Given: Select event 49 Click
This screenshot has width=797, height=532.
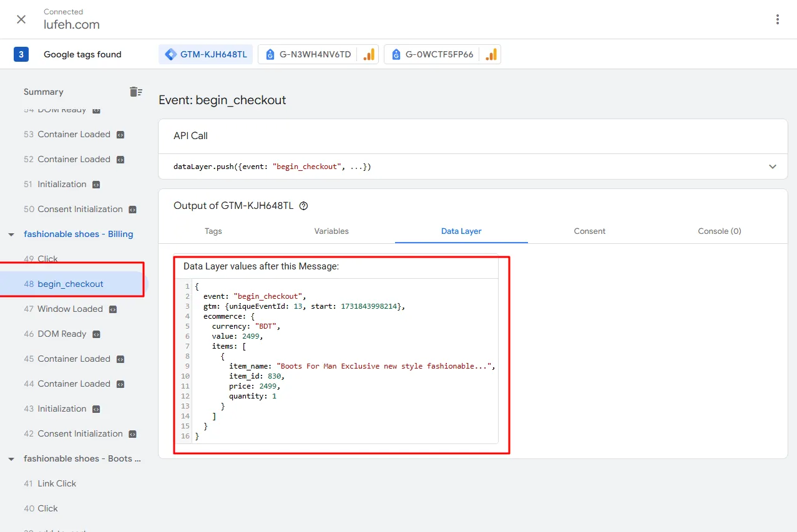Looking at the screenshot, I should 41,259.
